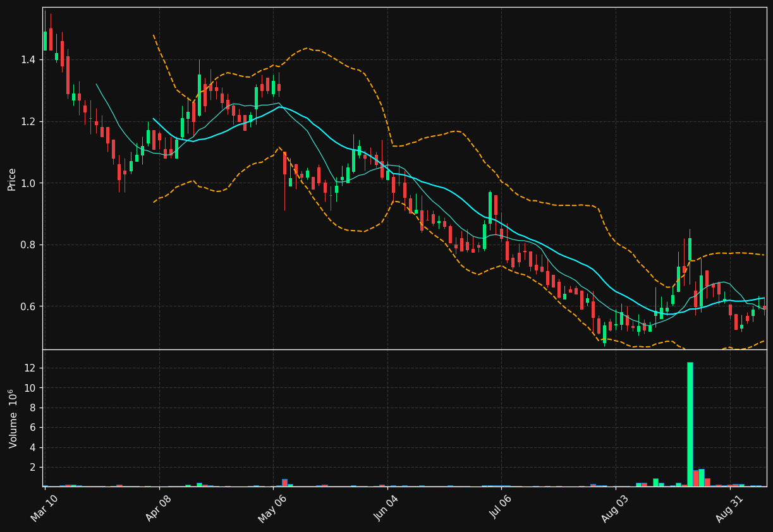Click the 1.2 price tick label
The image size is (773, 532).
[x=28, y=121]
